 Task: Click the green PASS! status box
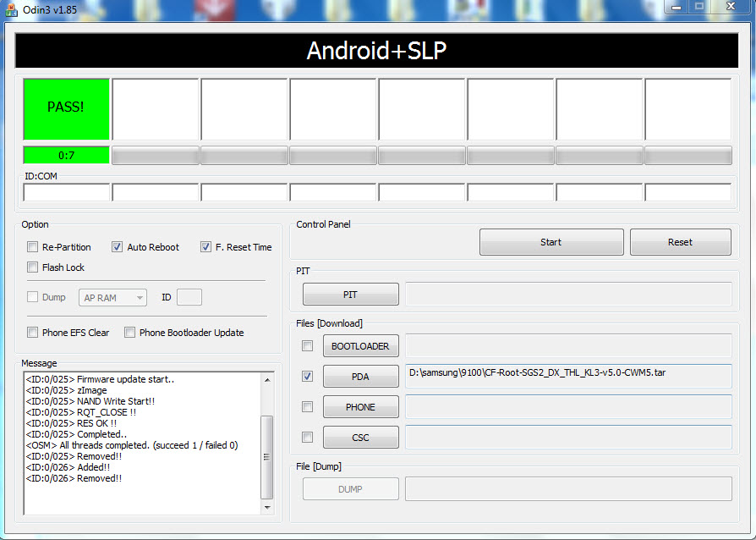67,109
